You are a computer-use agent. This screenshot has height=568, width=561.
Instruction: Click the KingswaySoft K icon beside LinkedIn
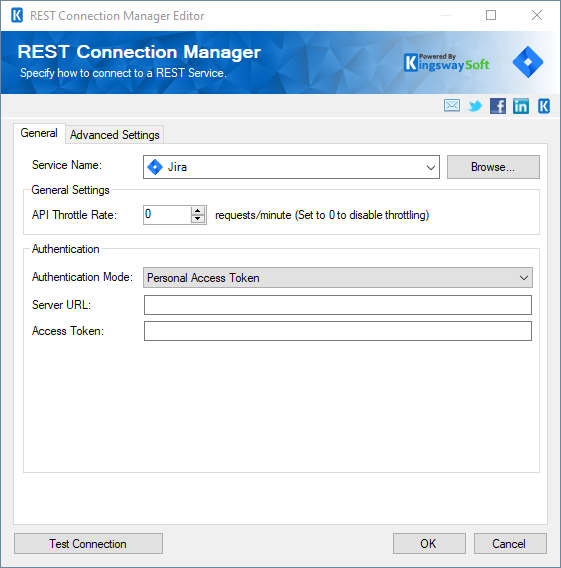point(544,106)
